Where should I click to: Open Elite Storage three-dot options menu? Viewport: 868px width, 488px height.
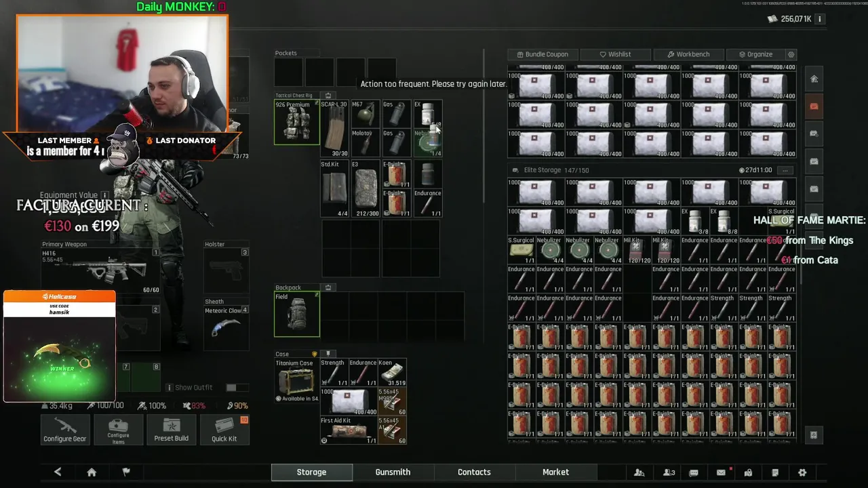[786, 170]
